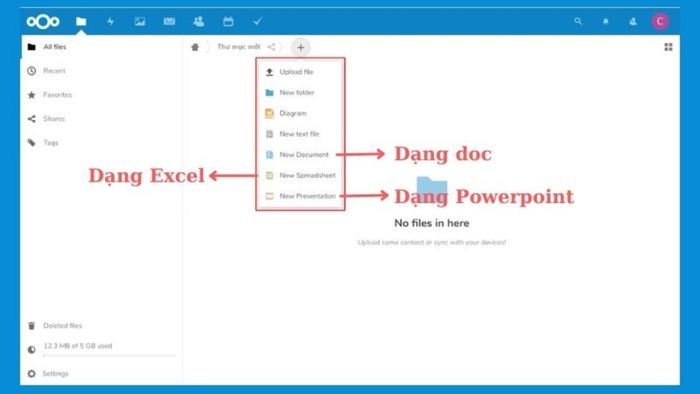Choose New folder menu entry
The height and width of the screenshot is (394, 700).
300,92
